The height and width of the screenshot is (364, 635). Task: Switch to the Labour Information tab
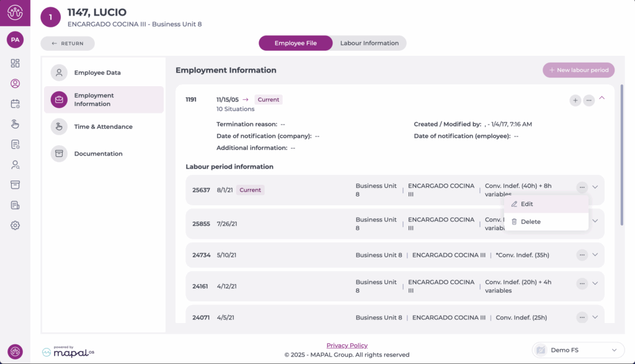click(369, 43)
